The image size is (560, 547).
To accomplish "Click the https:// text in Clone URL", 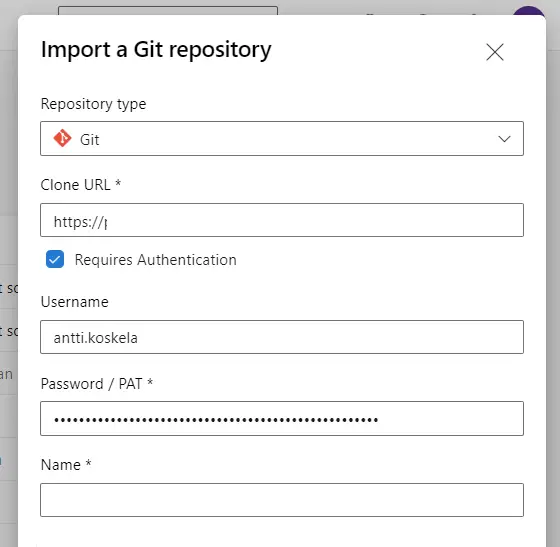I will 80,222.
